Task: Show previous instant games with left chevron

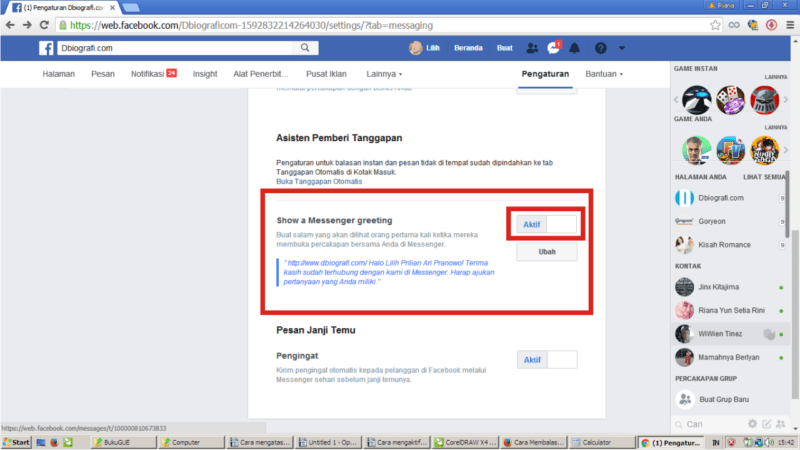Action: [x=676, y=99]
